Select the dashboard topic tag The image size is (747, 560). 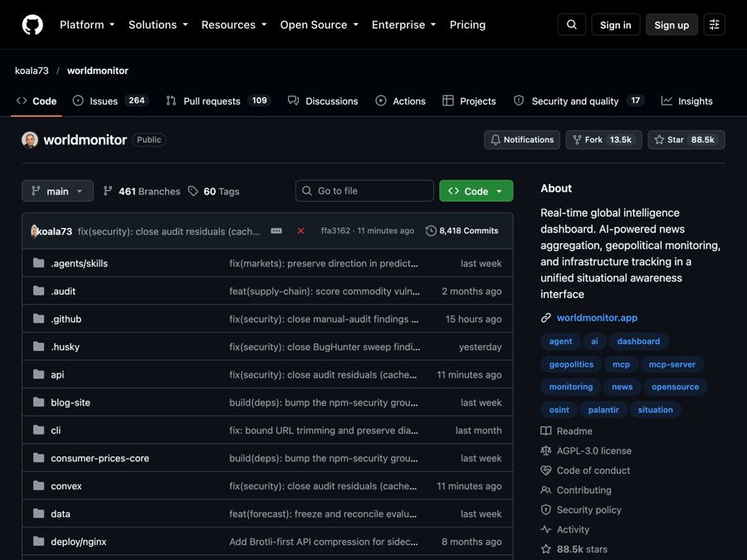click(638, 342)
